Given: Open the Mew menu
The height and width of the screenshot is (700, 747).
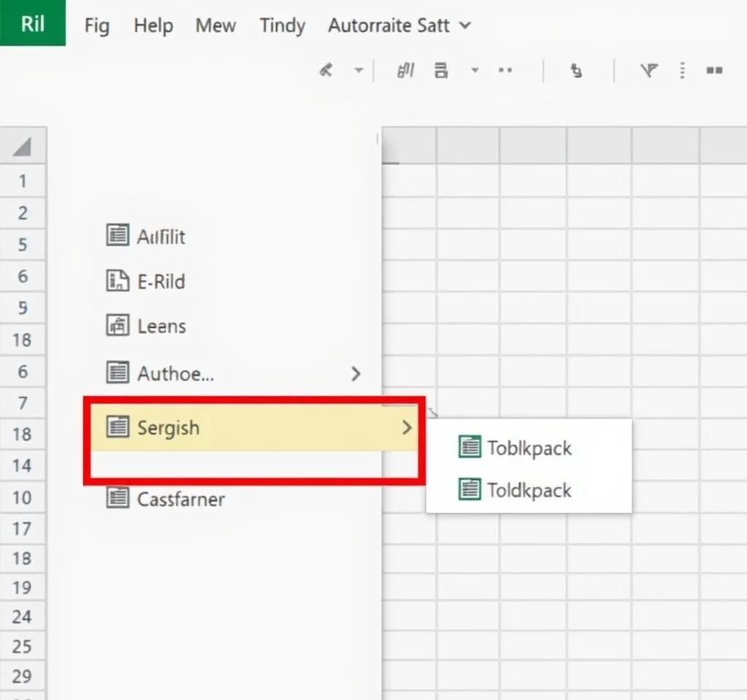Looking at the screenshot, I should coord(215,26).
